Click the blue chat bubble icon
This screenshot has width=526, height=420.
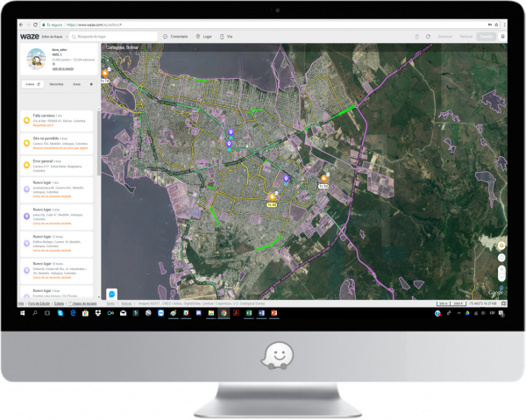point(112,292)
